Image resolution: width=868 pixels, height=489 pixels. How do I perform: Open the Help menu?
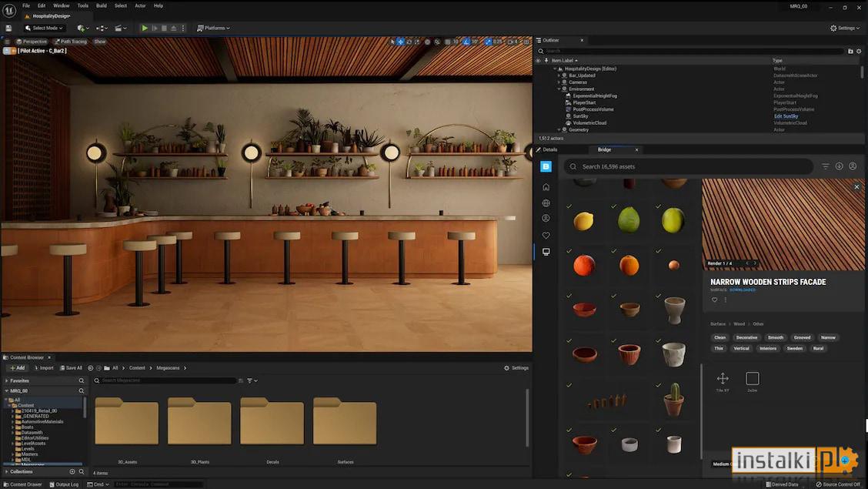159,5
